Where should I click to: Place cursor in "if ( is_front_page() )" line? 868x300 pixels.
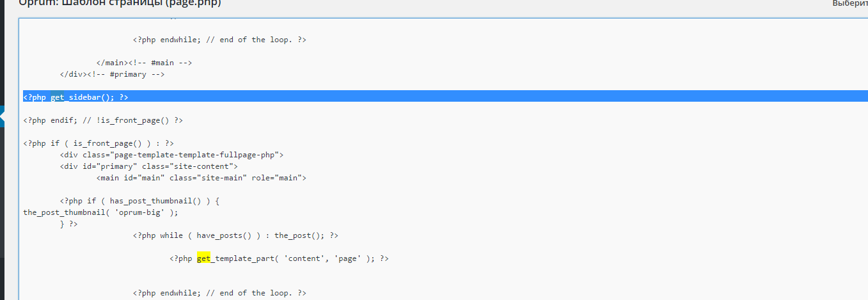click(x=99, y=143)
